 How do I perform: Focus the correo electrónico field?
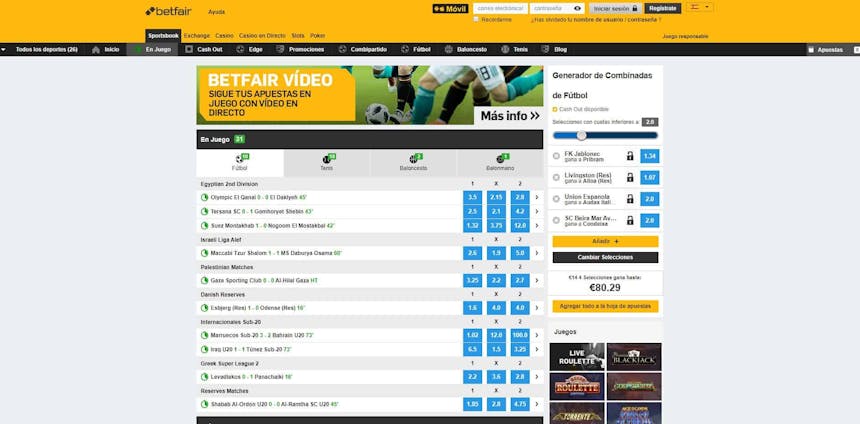click(x=500, y=9)
